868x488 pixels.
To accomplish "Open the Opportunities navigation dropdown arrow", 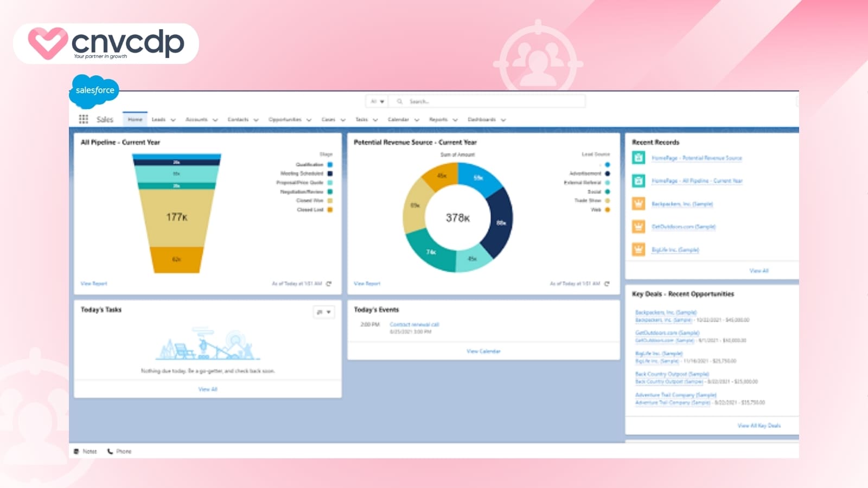I will [309, 119].
